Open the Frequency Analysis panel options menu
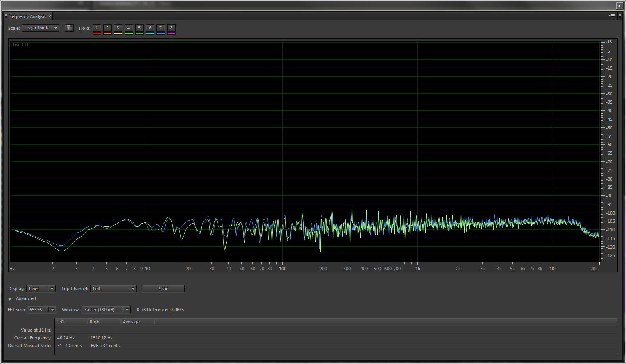Image resolution: width=626 pixels, height=364 pixels. (x=612, y=16)
